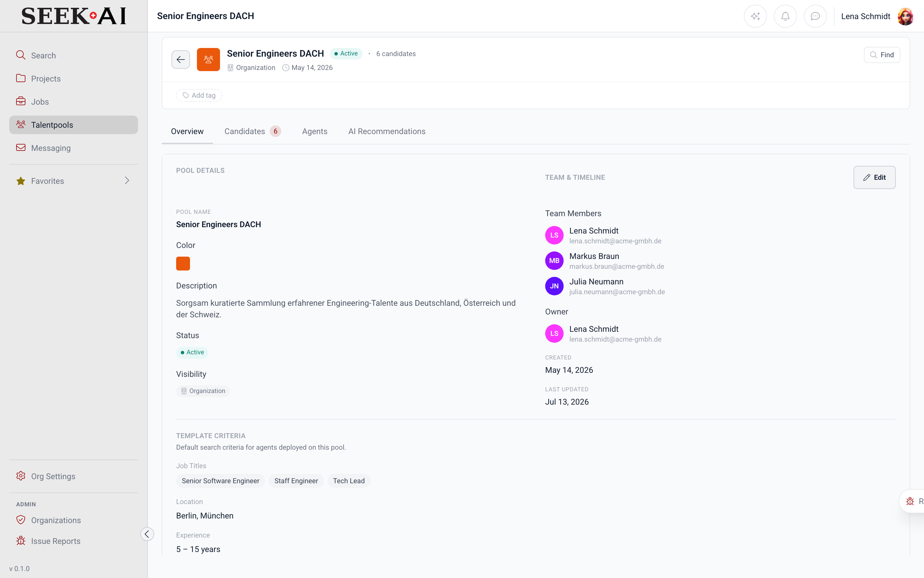The width and height of the screenshot is (924, 578).
Task: Switch to the Candidates tab
Action: (x=252, y=131)
